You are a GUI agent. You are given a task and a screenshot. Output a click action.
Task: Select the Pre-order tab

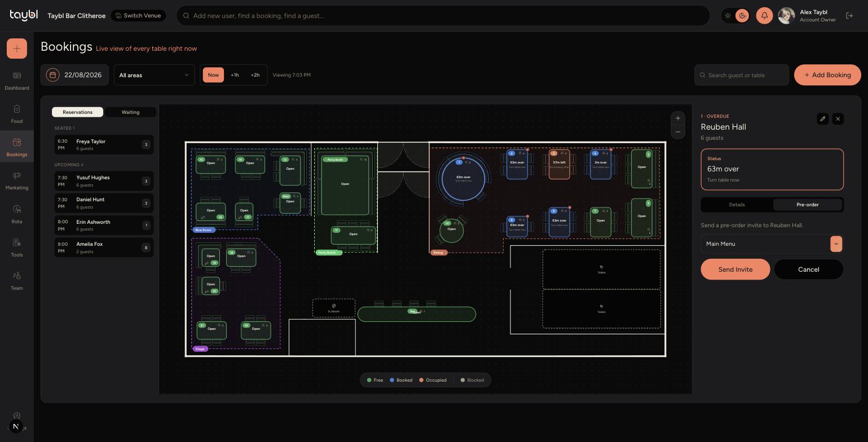(x=807, y=205)
